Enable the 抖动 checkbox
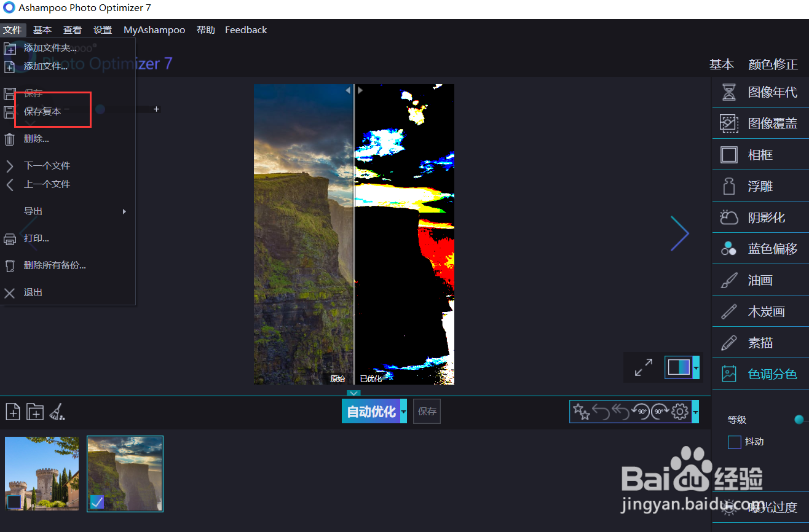This screenshot has height=532, width=809. coord(734,442)
